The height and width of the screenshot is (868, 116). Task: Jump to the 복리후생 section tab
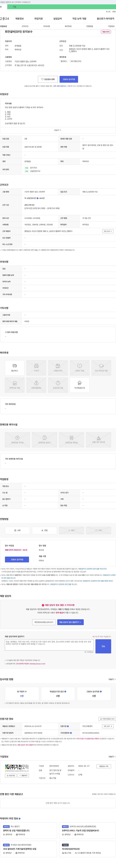(68, 26)
